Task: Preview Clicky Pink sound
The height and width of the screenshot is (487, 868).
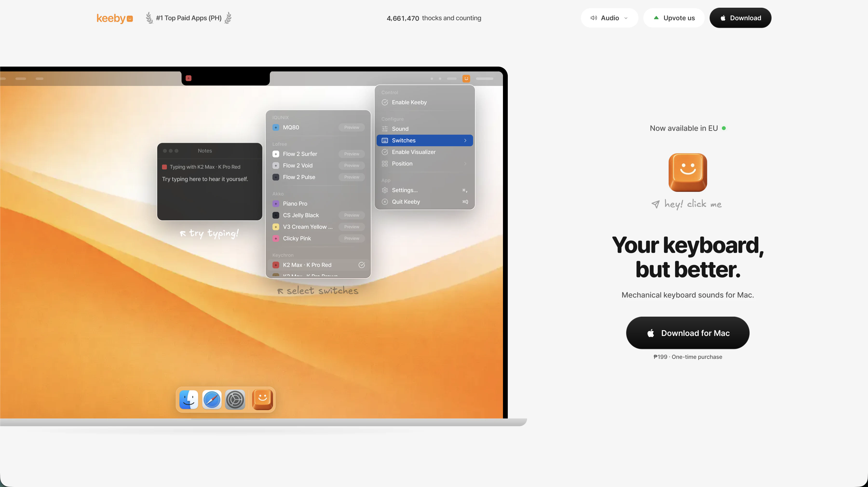Action: (x=352, y=238)
